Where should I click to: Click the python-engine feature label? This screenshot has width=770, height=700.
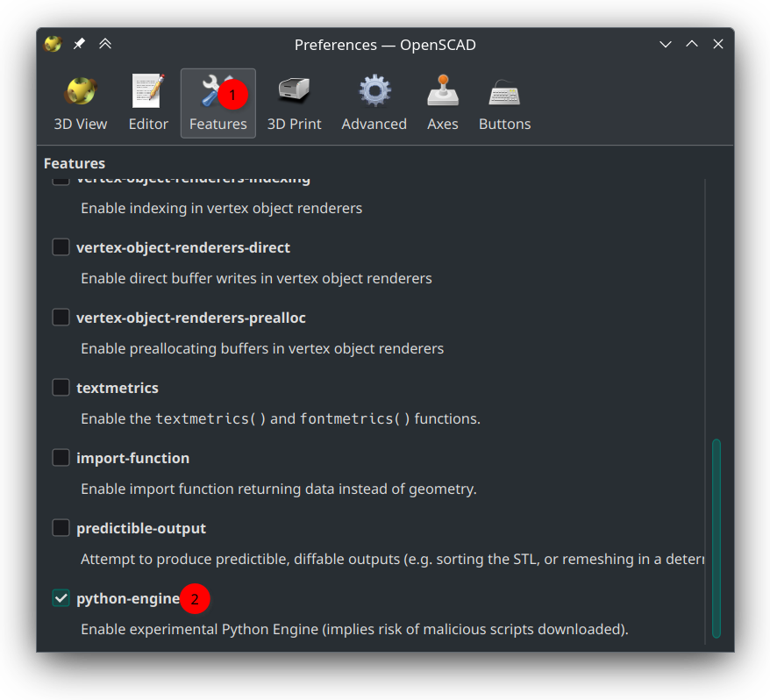(x=128, y=599)
